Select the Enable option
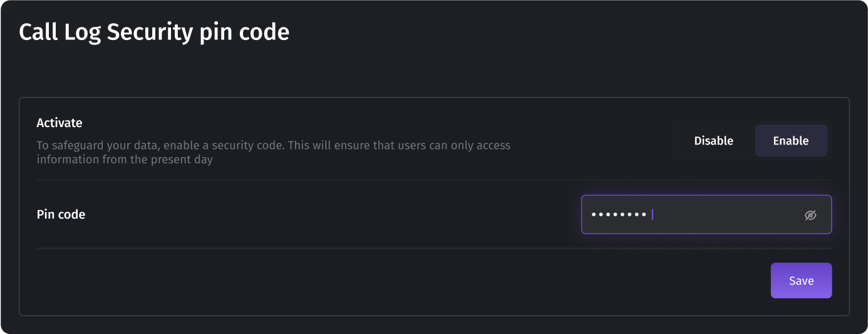 [791, 141]
